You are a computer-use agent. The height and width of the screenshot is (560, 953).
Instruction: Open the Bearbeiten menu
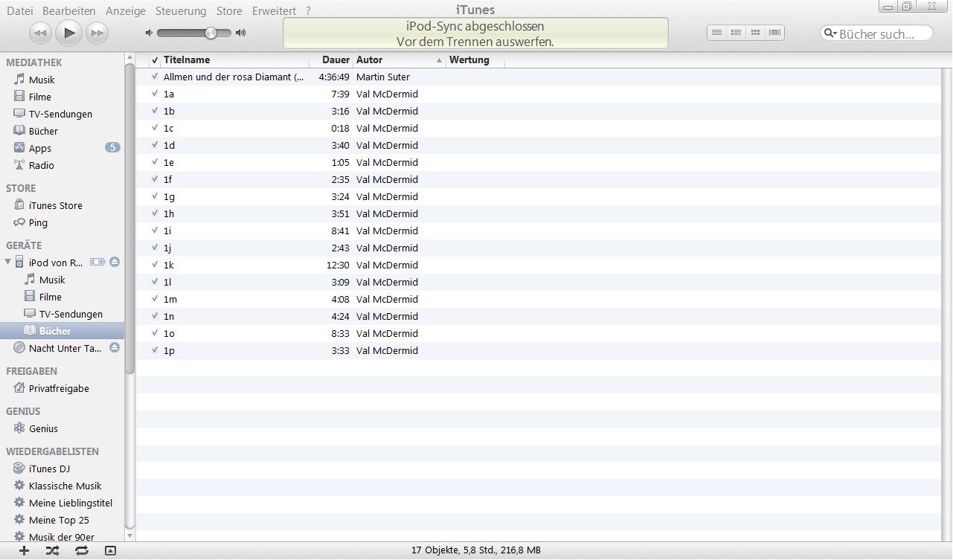(x=69, y=10)
